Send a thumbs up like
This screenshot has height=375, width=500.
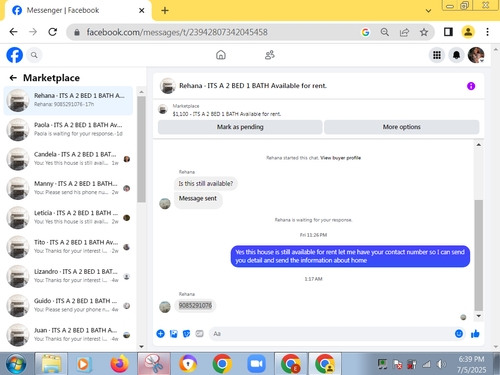click(x=475, y=334)
